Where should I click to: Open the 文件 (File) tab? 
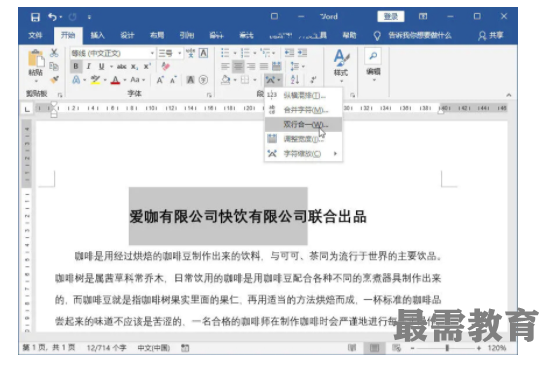coord(35,35)
